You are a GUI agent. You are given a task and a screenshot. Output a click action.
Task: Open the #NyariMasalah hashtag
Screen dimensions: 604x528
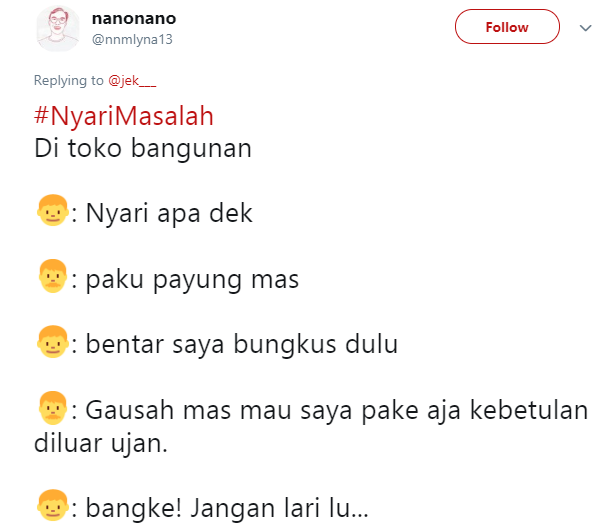tap(125, 116)
